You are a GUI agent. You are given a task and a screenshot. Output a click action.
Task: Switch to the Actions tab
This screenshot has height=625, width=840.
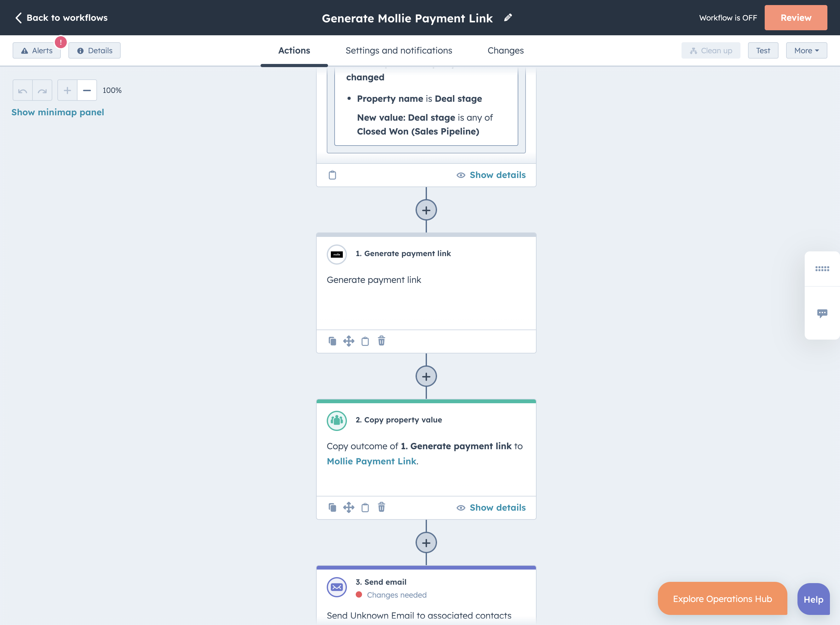pyautogui.click(x=294, y=50)
